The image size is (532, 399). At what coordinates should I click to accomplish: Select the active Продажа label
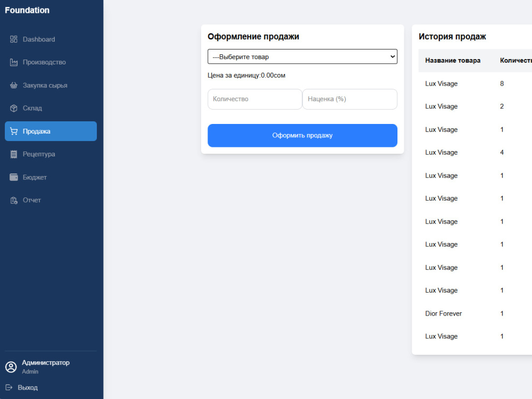coord(36,131)
